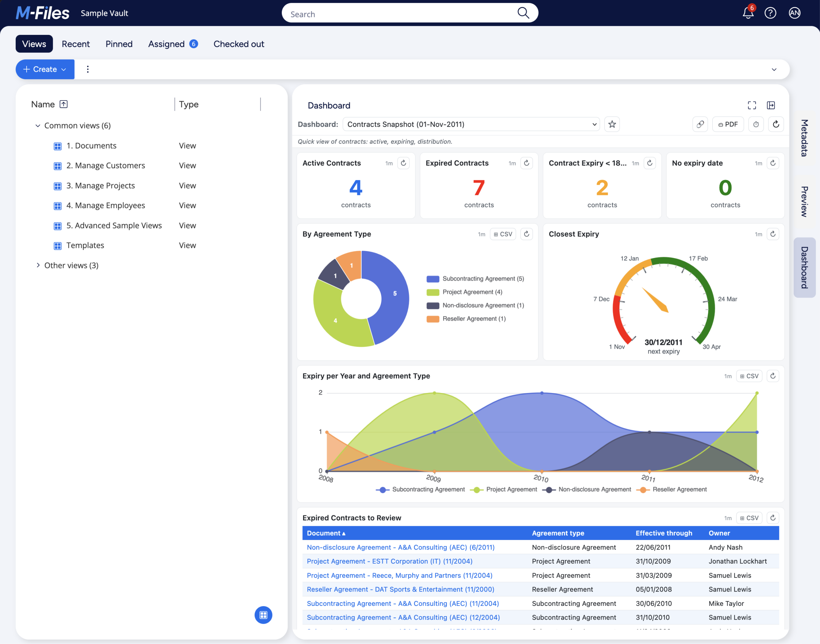Open the help question mark icon

pyautogui.click(x=770, y=13)
